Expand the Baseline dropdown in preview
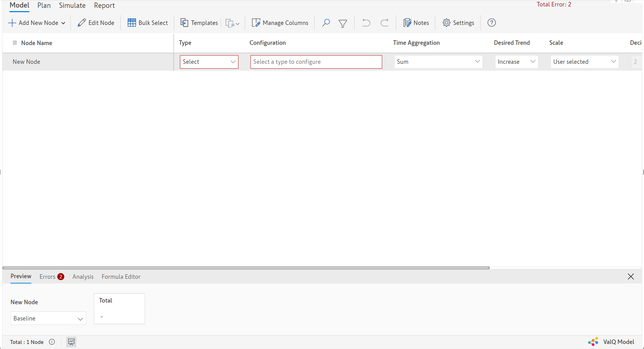The image size is (644, 349). click(x=48, y=318)
